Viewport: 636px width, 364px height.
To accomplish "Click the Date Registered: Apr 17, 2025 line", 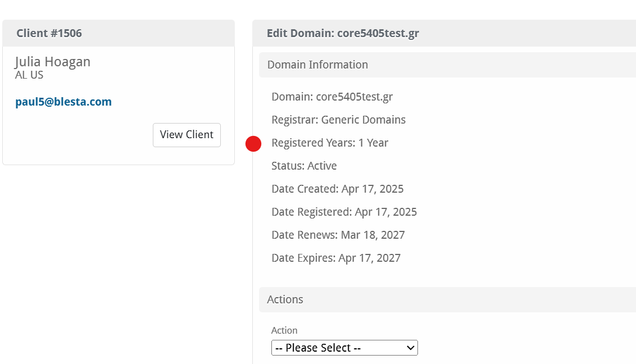I will pos(344,212).
